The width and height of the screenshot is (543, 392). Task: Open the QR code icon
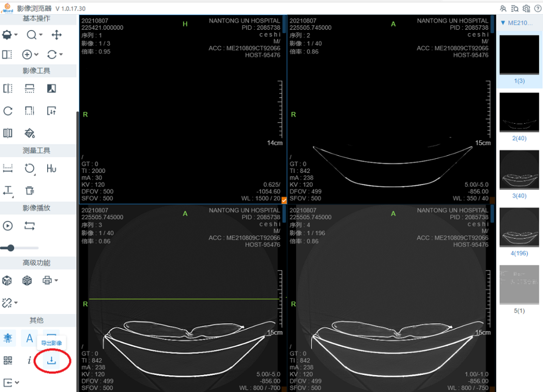(8, 360)
